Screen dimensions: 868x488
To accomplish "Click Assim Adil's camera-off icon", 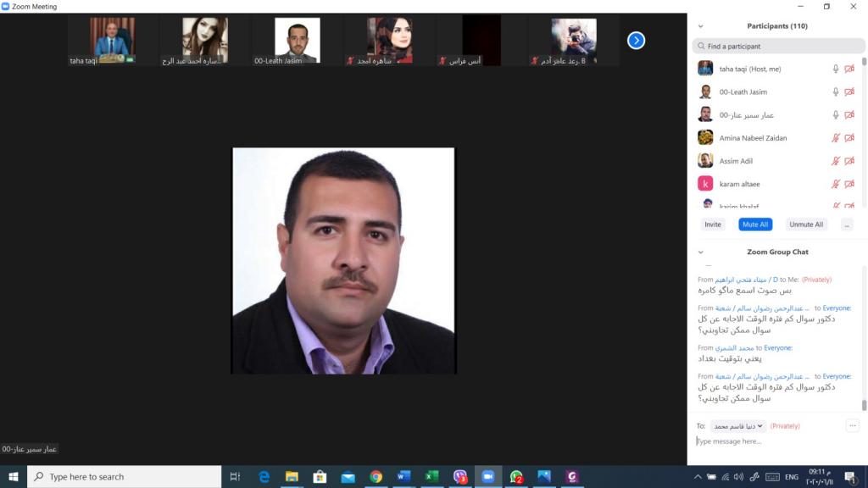I will (x=849, y=161).
